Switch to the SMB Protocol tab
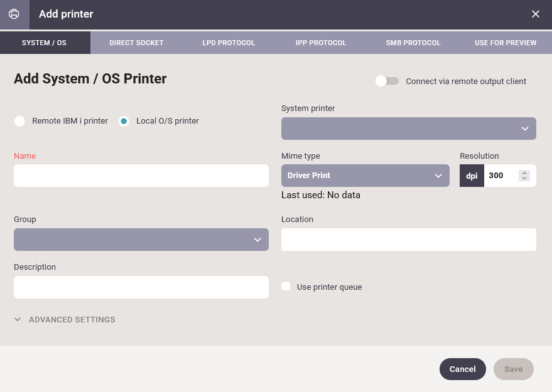 [413, 43]
